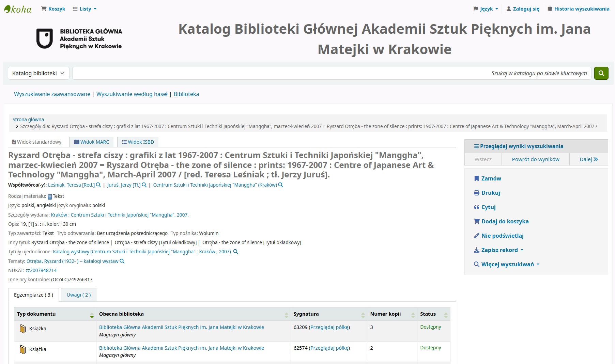Image resolution: width=615 pixels, height=364 pixels.
Task: Click search icon beside Juruś, Jerzy
Action: click(x=144, y=185)
